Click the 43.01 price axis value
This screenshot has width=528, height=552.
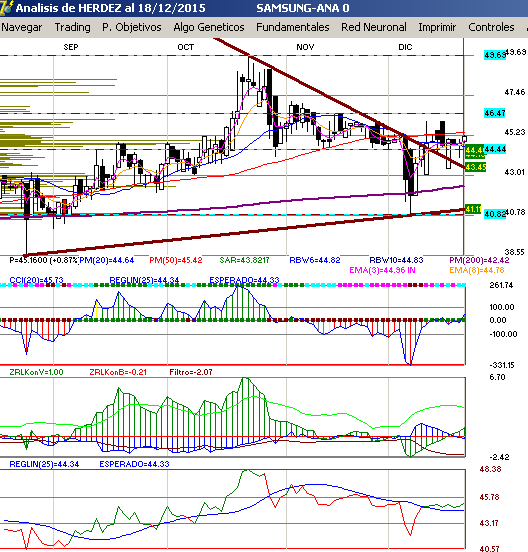click(x=514, y=172)
